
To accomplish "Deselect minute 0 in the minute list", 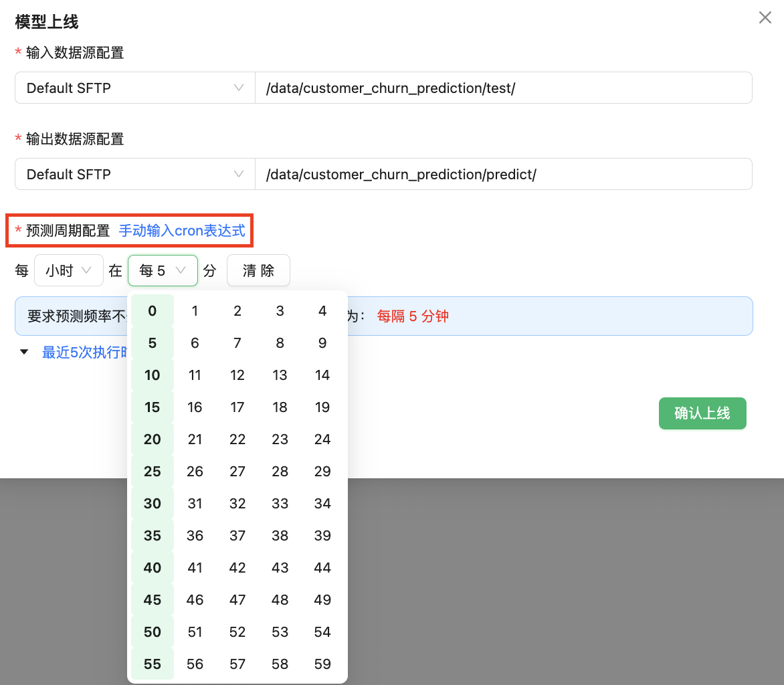I will (153, 310).
